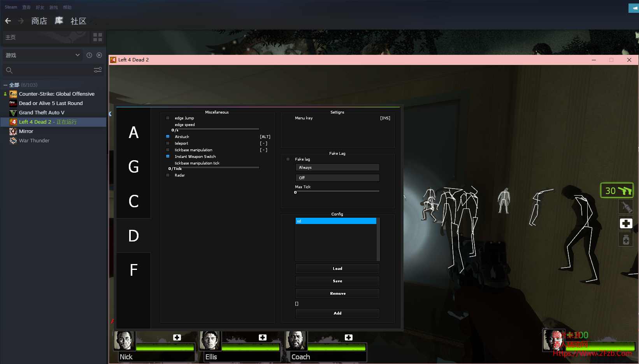Open cheat menu tab A
Image resolution: width=639 pixels, height=364 pixels.
click(133, 133)
